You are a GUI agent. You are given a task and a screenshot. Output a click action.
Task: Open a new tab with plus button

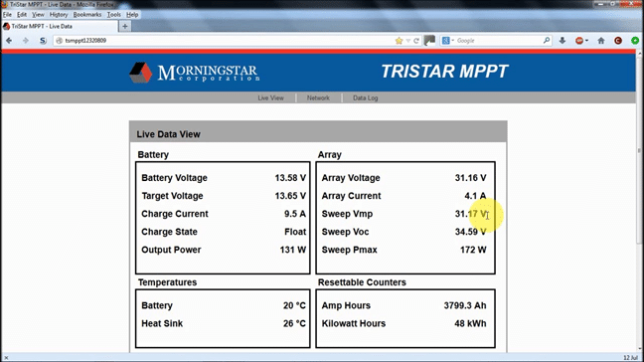tap(125, 26)
